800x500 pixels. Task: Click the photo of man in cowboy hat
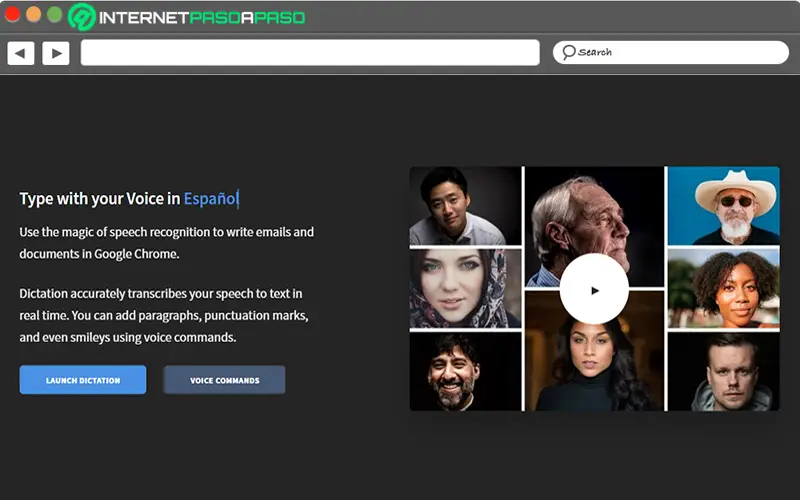[723, 206]
